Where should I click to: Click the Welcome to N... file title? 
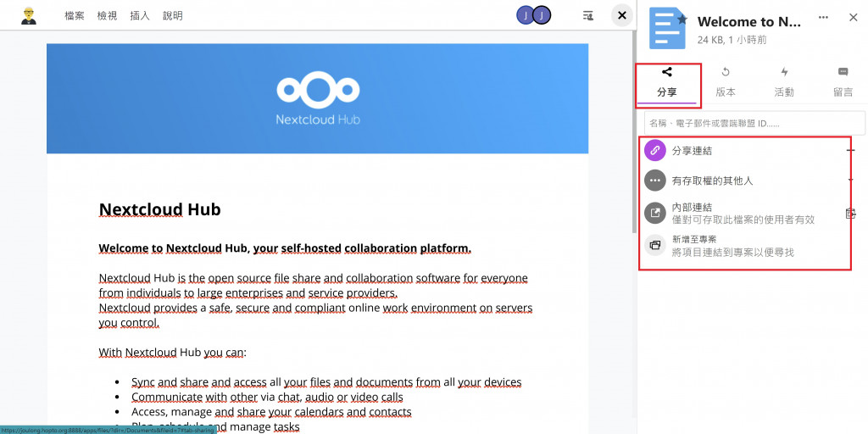(x=749, y=21)
